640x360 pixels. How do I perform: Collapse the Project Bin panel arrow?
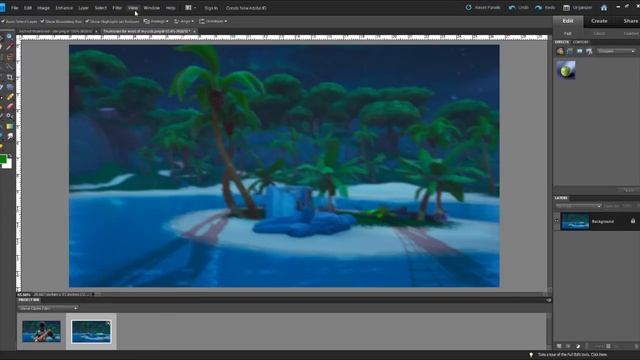coord(549,300)
